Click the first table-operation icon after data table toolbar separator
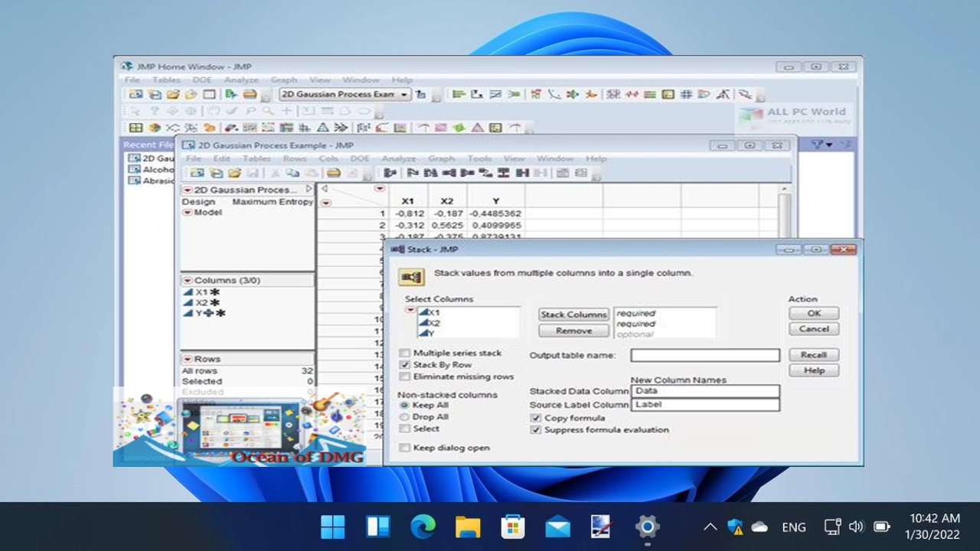This screenshot has height=551, width=980. [390, 173]
